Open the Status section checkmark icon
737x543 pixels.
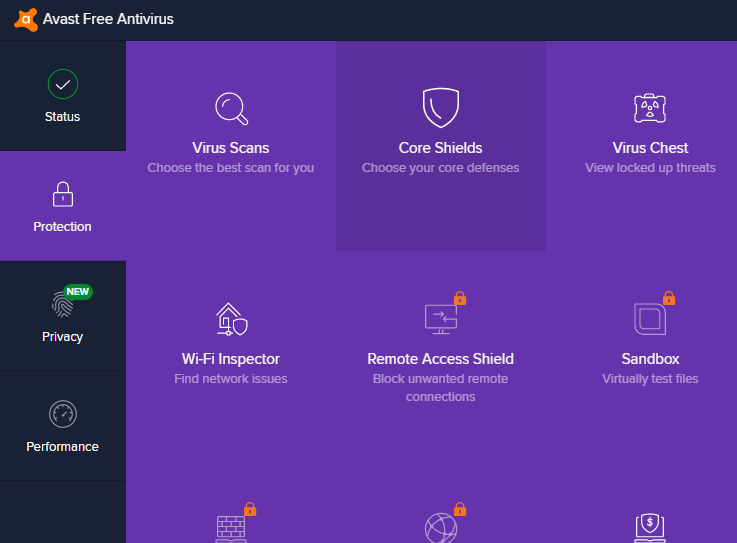tap(63, 84)
